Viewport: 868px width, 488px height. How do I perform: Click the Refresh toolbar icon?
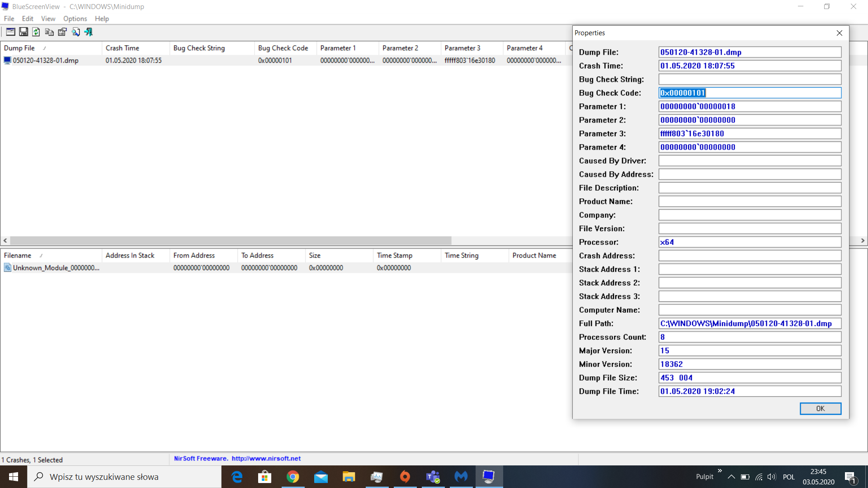coord(36,32)
